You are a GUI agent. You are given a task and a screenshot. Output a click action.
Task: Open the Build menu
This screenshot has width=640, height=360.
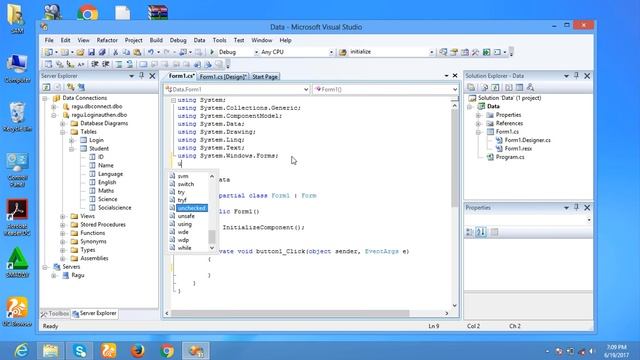(x=156, y=40)
